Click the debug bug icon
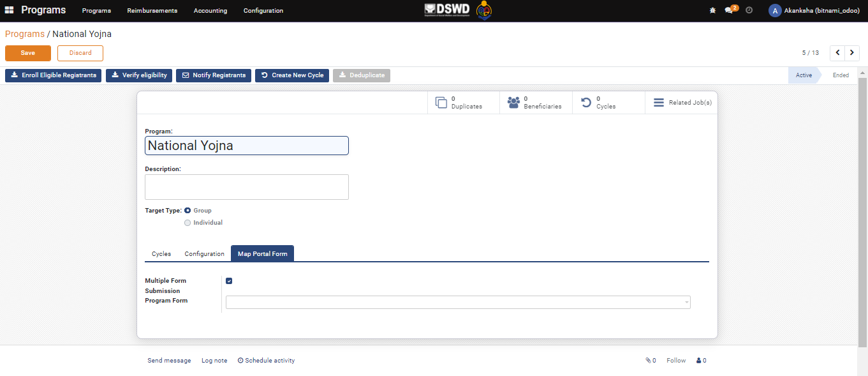 click(712, 11)
